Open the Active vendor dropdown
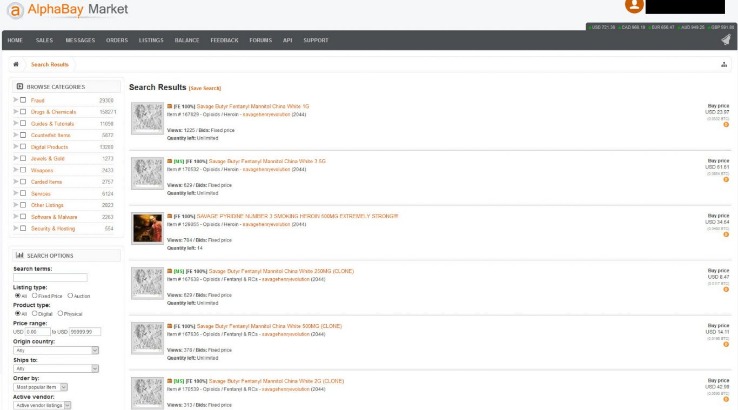The width and height of the screenshot is (738, 410). (x=42, y=405)
